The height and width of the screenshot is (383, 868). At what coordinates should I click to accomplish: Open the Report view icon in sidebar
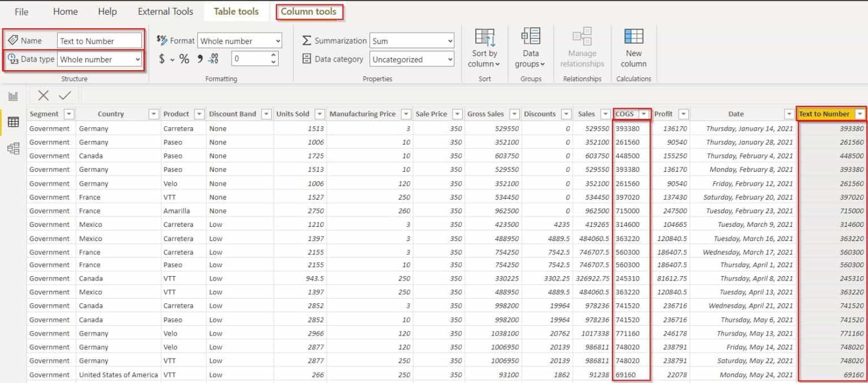click(x=13, y=97)
